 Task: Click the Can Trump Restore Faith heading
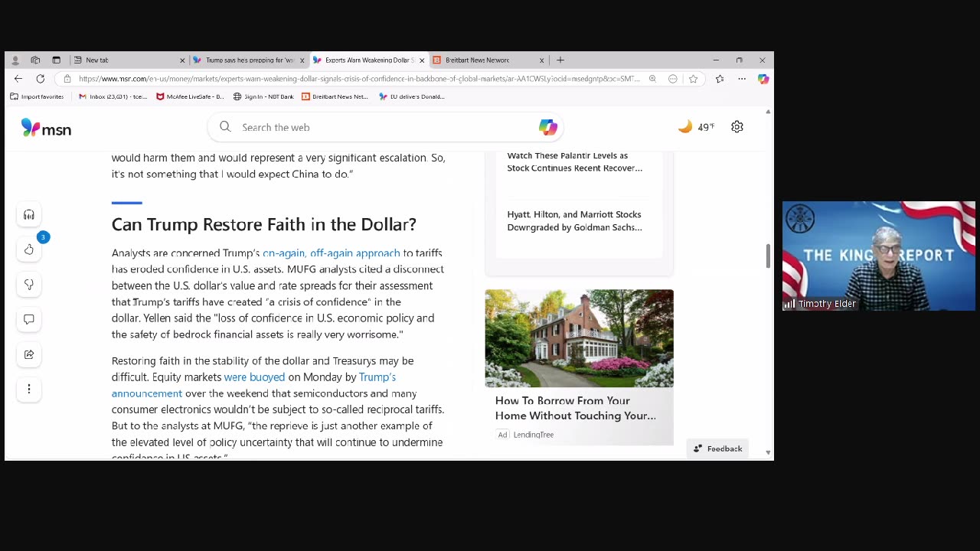[x=264, y=224]
